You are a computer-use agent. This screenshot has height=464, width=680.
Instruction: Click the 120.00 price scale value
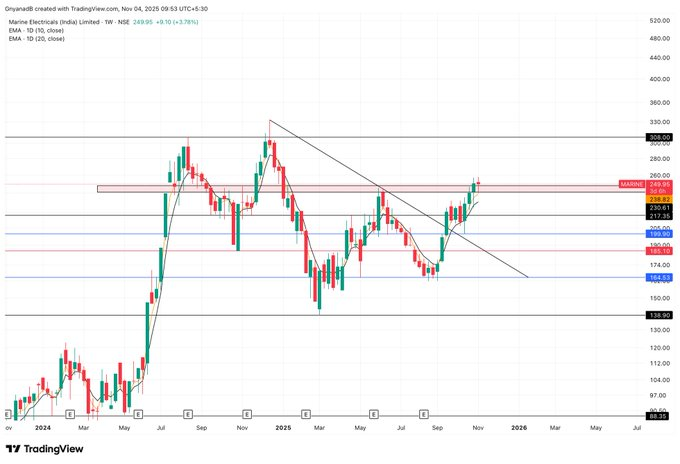coord(660,348)
